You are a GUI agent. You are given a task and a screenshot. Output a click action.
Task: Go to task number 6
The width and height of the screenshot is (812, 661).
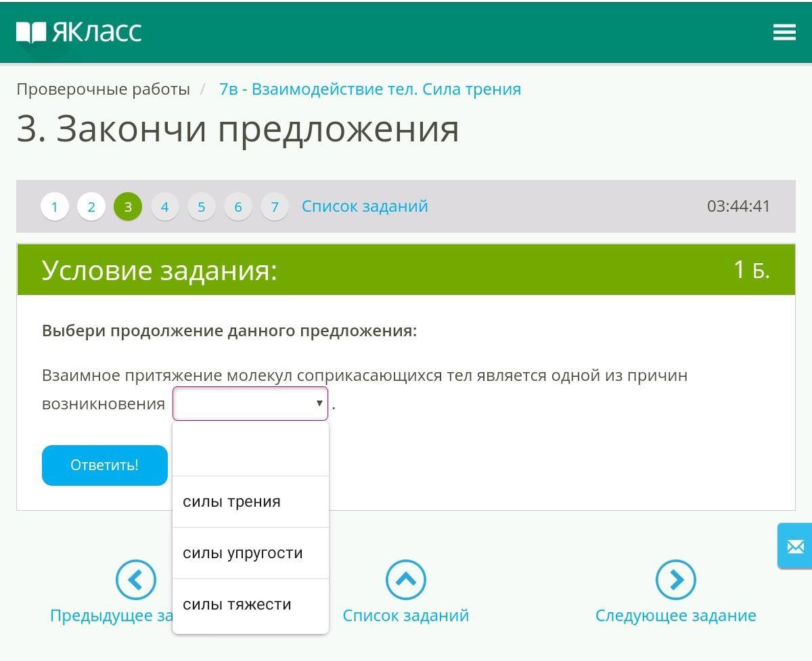pyautogui.click(x=238, y=206)
